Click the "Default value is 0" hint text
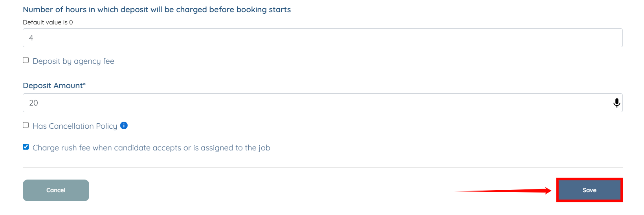 (48, 22)
